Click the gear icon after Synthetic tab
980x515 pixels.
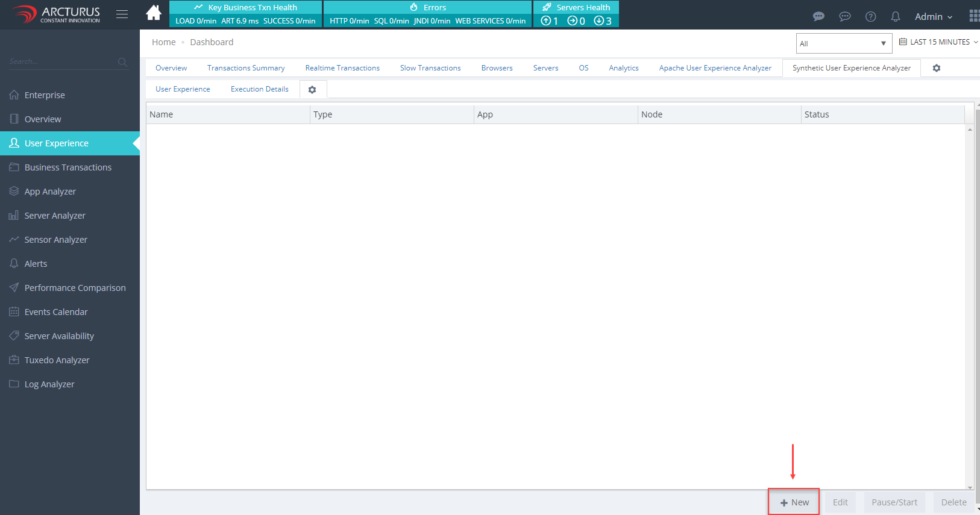click(936, 68)
